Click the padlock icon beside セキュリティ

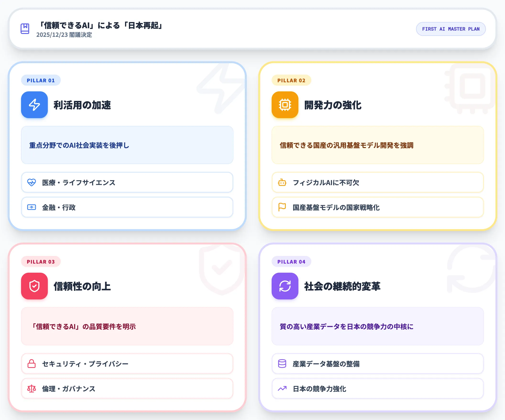(32, 364)
